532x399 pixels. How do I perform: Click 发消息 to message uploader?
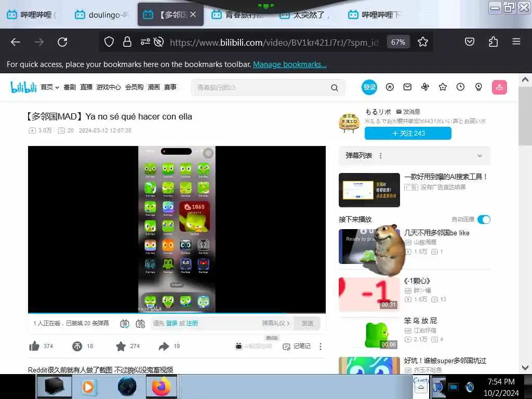(x=408, y=112)
